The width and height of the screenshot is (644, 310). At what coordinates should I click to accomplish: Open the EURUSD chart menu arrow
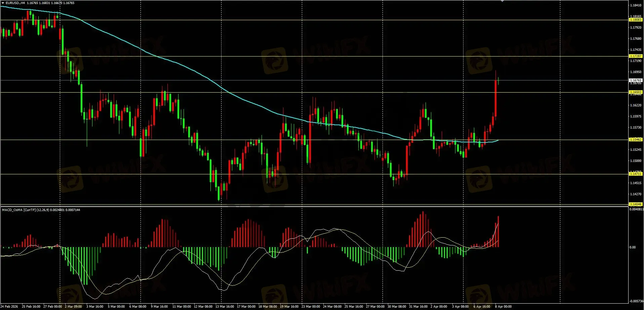(x=3, y=3)
